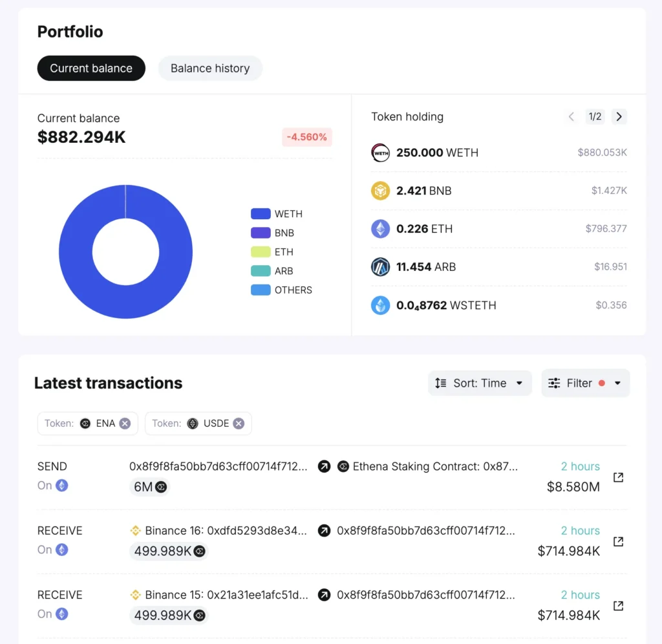Click next page arrow in Token holding
Viewport: 662px width, 644px height.
coord(619,117)
